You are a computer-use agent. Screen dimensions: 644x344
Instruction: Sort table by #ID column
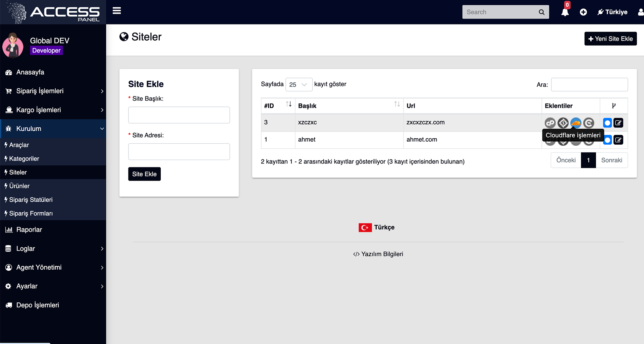278,106
